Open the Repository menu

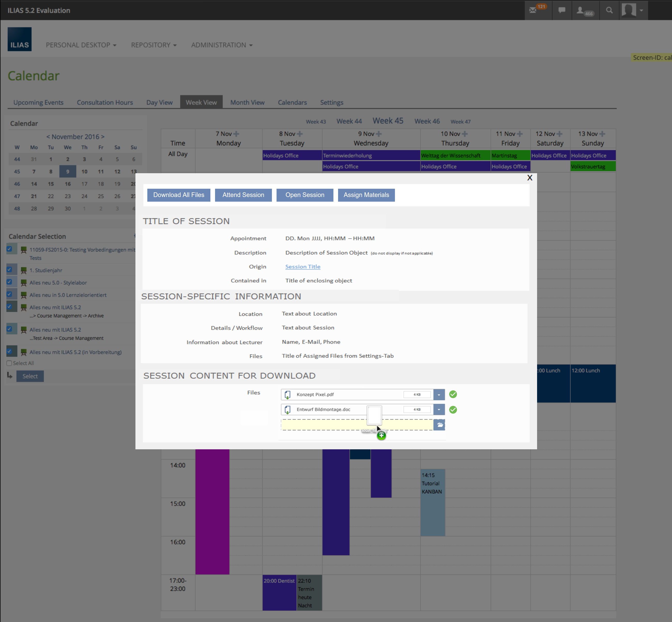click(154, 45)
